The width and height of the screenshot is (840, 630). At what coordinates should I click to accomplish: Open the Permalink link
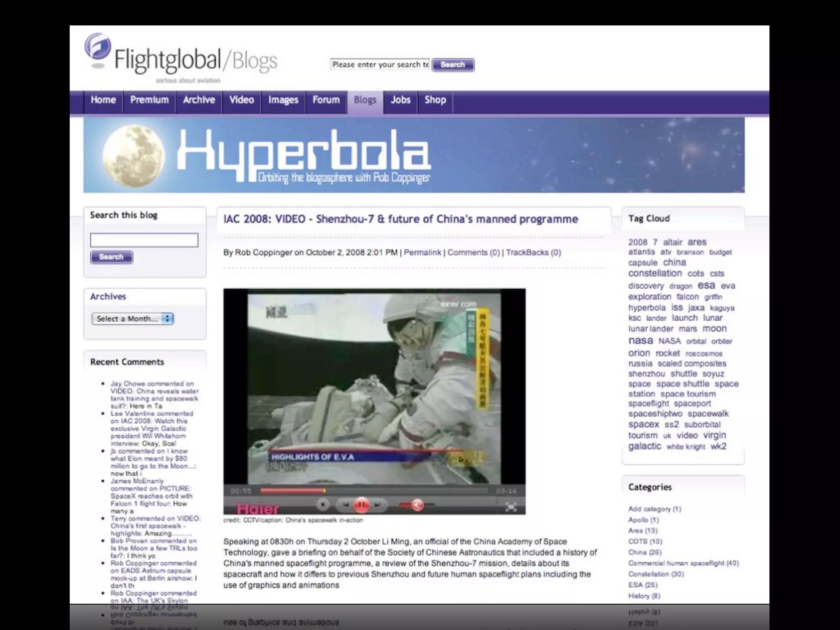pyautogui.click(x=422, y=253)
